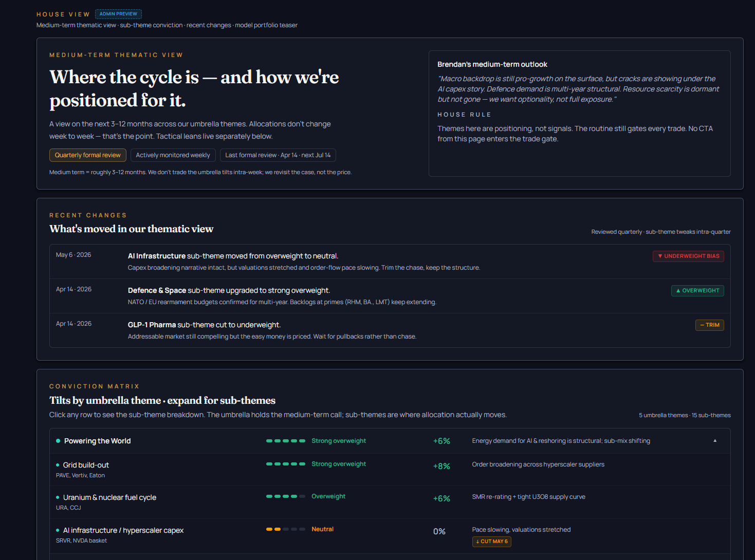Open the May 6 AI Infrastructure change entry
Viewport: 755px width, 560px height.
[x=390, y=262]
